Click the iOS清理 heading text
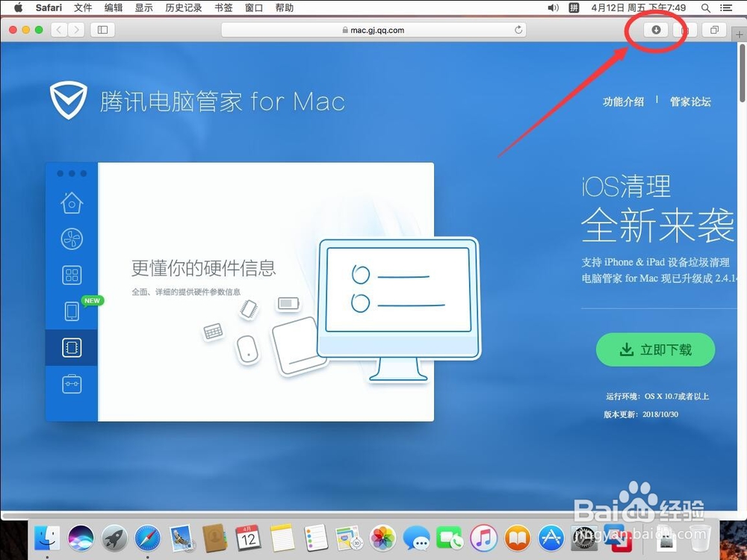The width and height of the screenshot is (747, 560). (x=626, y=186)
